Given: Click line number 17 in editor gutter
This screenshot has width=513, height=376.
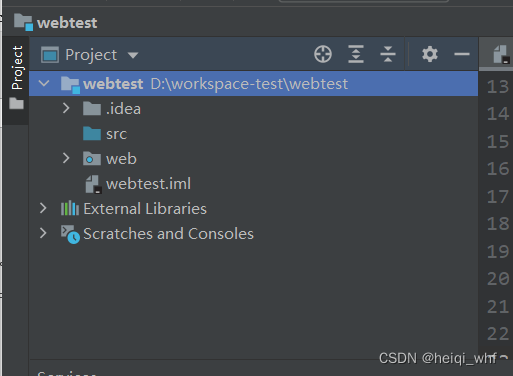Looking at the screenshot, I should pyautogui.click(x=498, y=196).
